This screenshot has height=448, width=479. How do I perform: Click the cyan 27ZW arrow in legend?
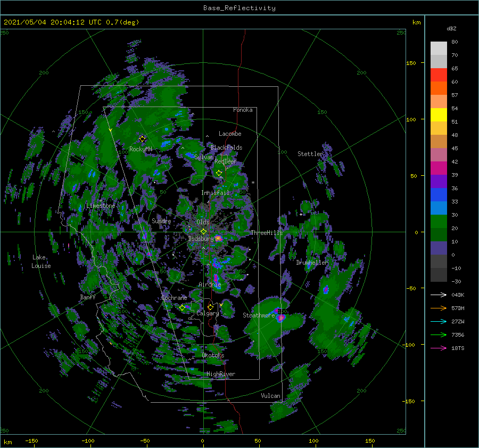pyautogui.click(x=439, y=321)
